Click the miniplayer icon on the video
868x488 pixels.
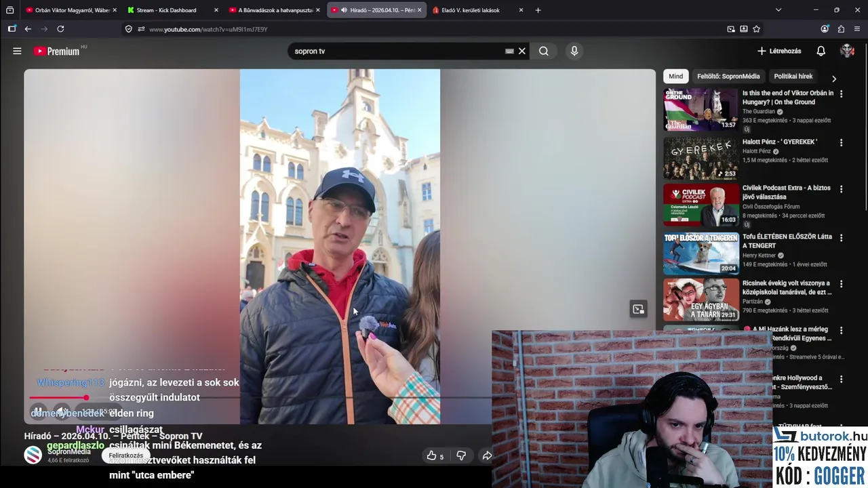638,309
